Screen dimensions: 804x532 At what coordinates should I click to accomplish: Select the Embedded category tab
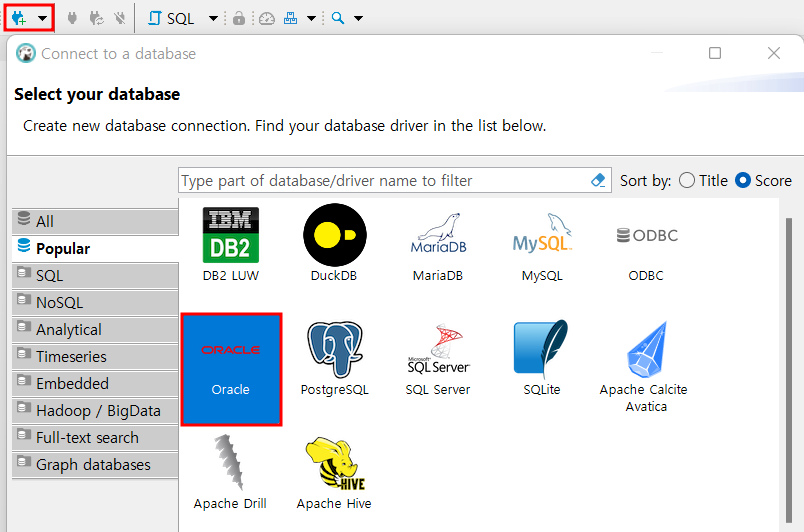95,383
